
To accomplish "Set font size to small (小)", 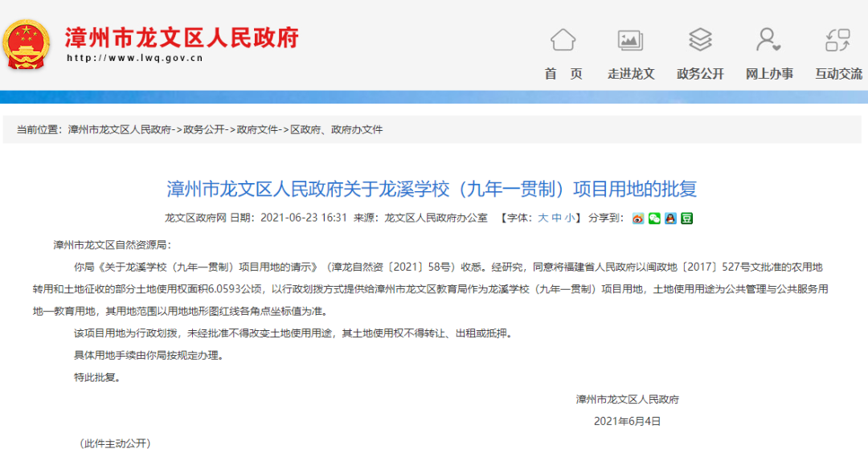I will coord(569,218).
